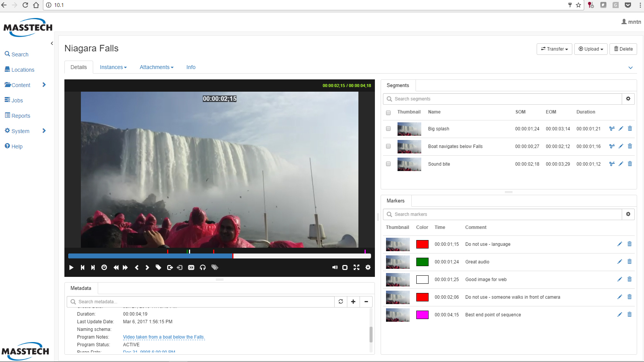
Task: Delete the Sound bite segment
Action: (x=630, y=164)
